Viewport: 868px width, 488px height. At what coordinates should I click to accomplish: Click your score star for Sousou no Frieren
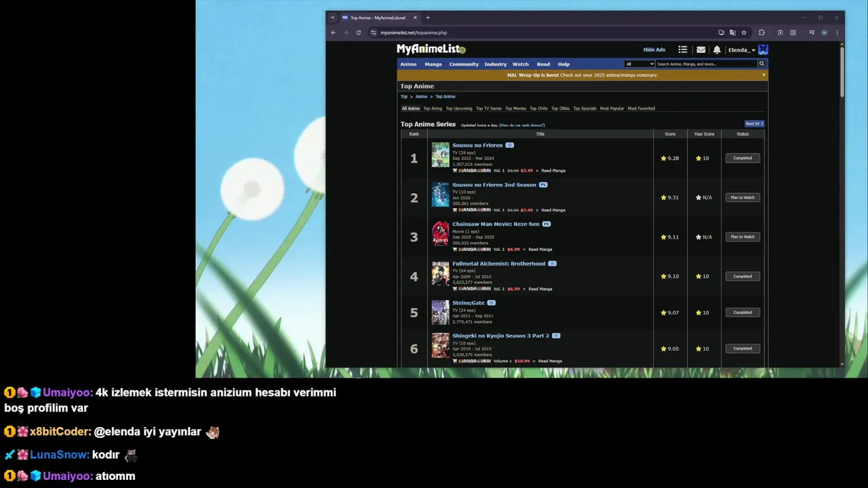point(698,158)
